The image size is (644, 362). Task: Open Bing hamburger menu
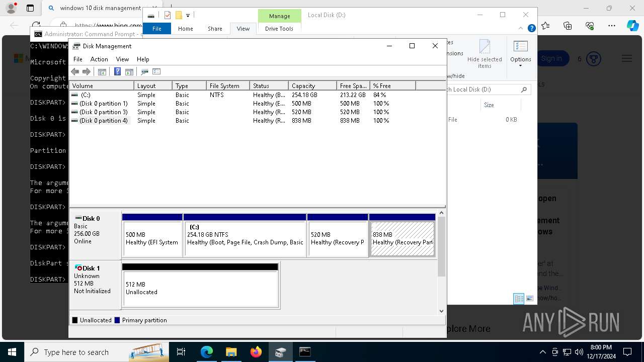tap(627, 59)
